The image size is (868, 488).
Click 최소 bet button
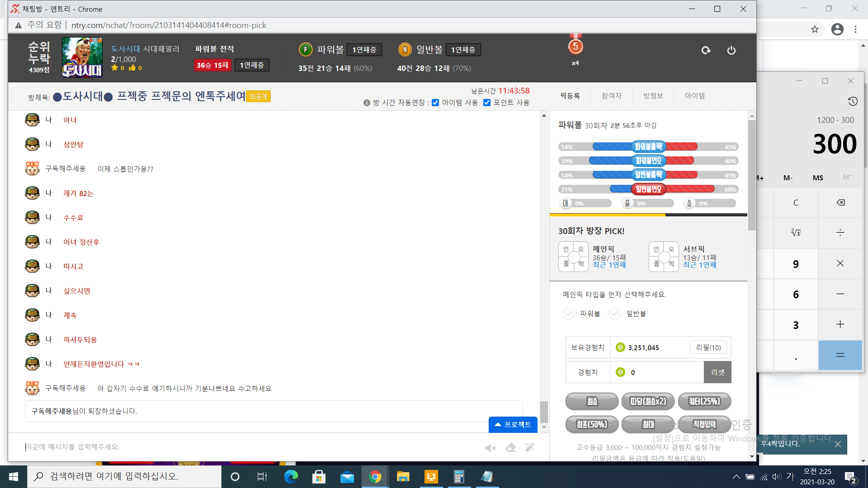point(592,401)
